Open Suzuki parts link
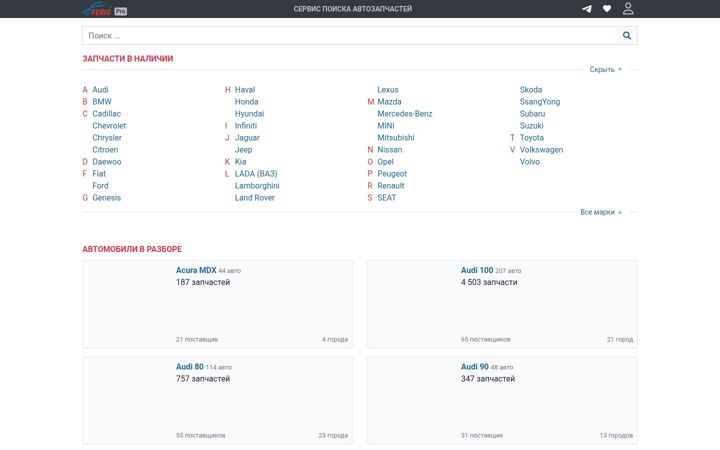Image resolution: width=720 pixels, height=450 pixels. [x=531, y=125]
